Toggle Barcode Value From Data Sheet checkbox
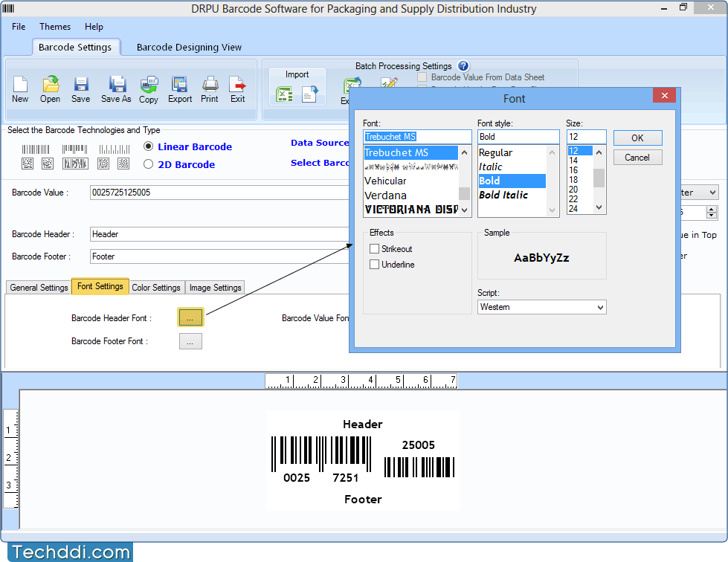Image resolution: width=728 pixels, height=562 pixels. coord(422,77)
